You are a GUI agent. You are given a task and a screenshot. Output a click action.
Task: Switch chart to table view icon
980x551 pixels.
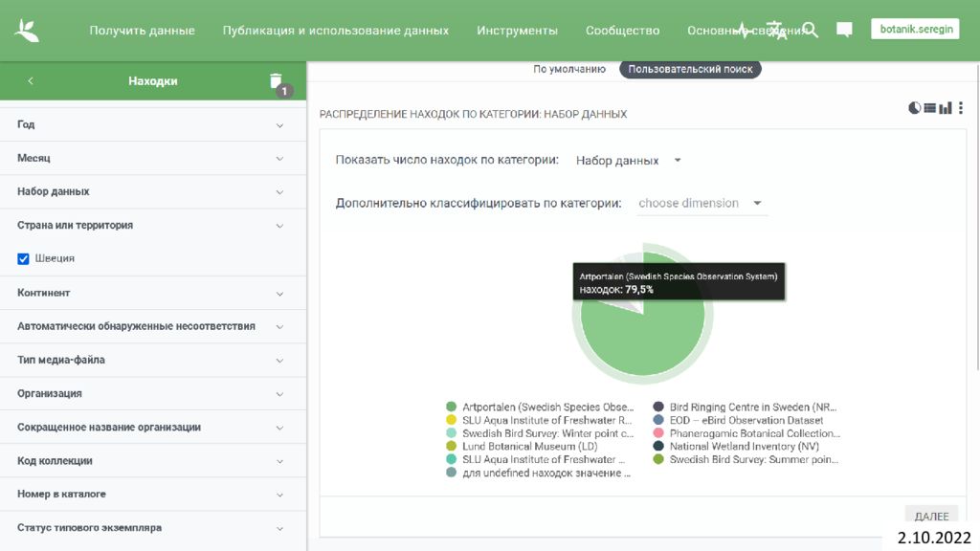pos(930,108)
